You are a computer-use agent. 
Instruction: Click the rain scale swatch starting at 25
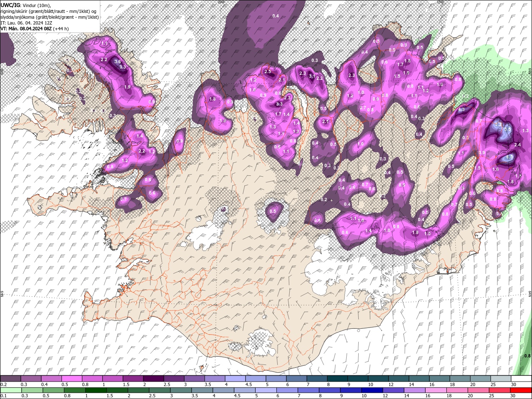pos(500,390)
